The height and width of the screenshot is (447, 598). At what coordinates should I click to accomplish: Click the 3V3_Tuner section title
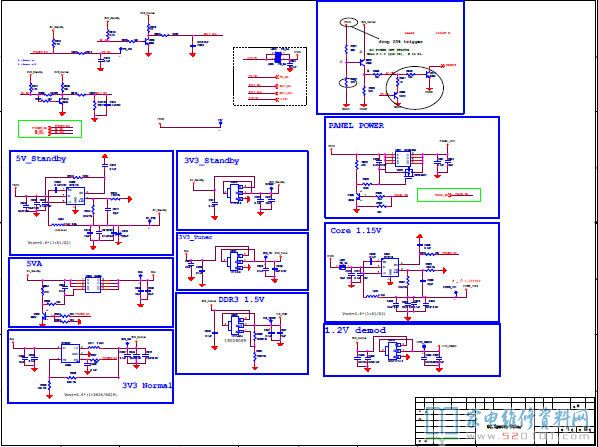click(196, 237)
